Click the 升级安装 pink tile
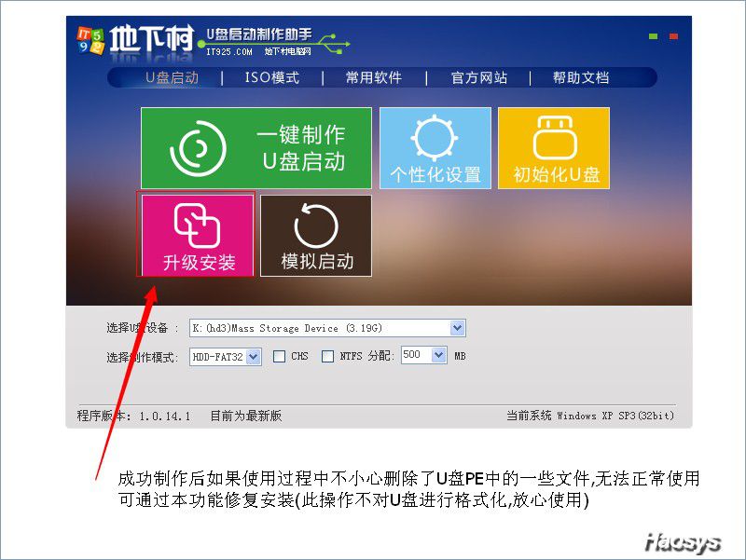 198,236
